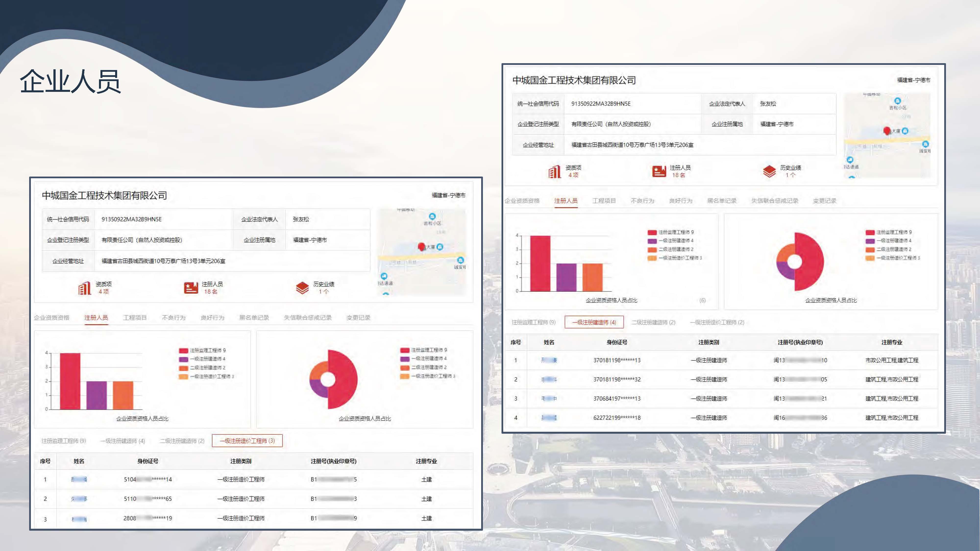Click 资质项 building icon in left panel
This screenshot has height=551, width=980.
(x=85, y=288)
